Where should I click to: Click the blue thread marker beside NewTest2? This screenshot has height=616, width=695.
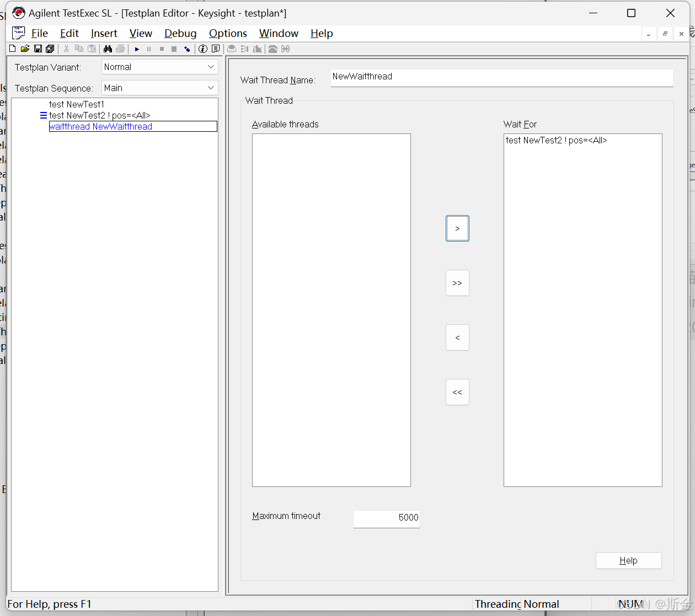click(x=44, y=115)
